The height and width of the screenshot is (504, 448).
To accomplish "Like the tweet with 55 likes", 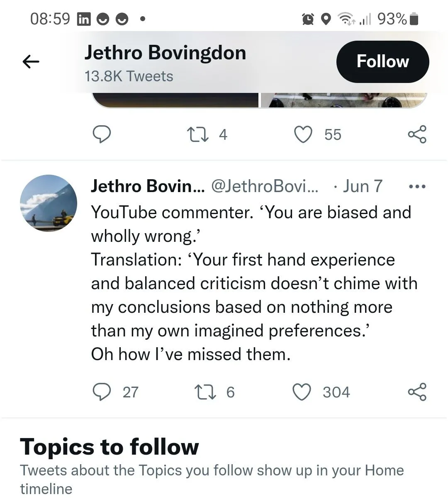I will point(303,134).
